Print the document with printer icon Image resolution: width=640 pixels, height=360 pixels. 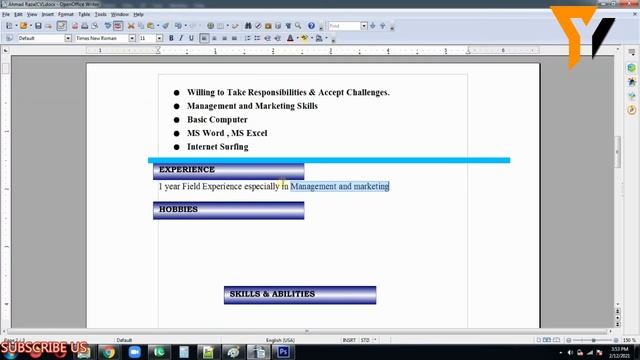84,26
